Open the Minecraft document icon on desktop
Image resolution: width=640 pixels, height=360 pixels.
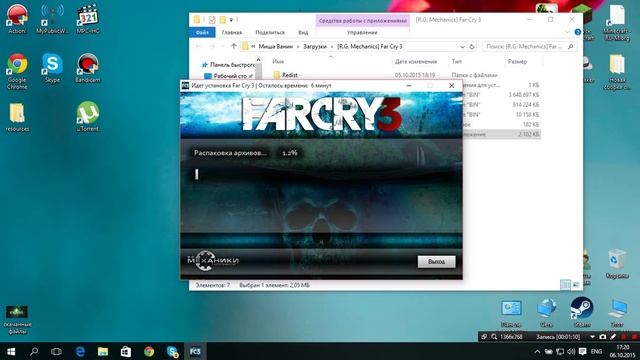click(617, 22)
